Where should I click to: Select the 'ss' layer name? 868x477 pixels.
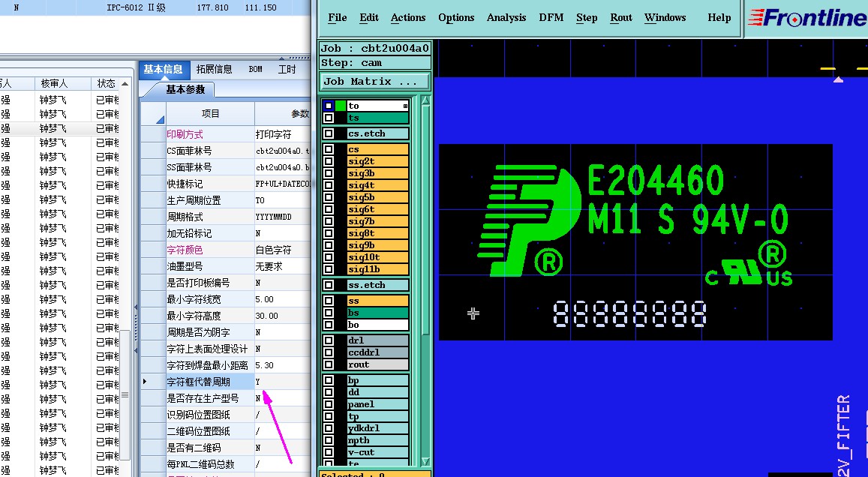377,301
